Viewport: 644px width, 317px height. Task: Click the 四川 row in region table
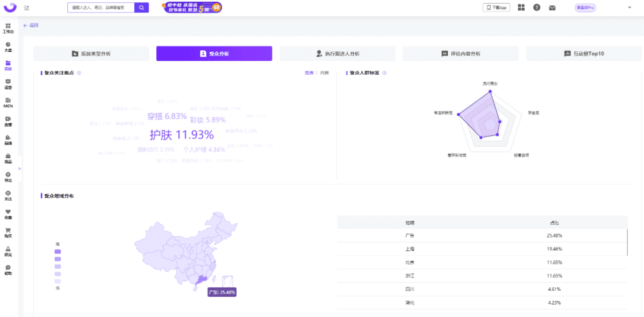tap(482, 289)
